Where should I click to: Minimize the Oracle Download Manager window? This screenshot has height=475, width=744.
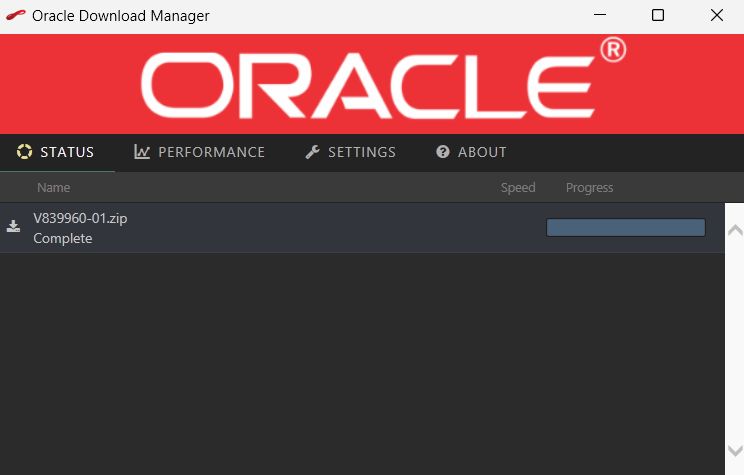600,15
